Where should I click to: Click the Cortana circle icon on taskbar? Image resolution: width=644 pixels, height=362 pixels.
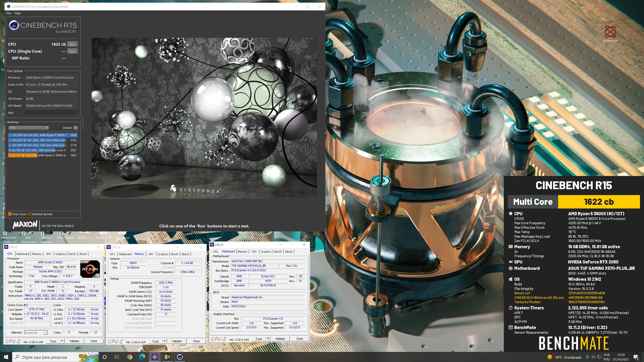click(104, 357)
